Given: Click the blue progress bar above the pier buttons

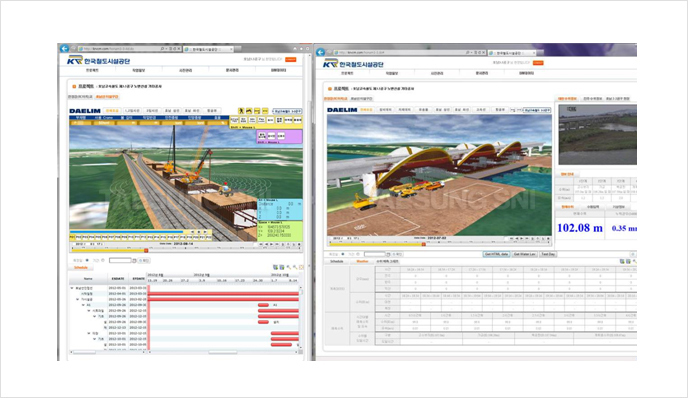Looking at the screenshot, I should point(127,232).
